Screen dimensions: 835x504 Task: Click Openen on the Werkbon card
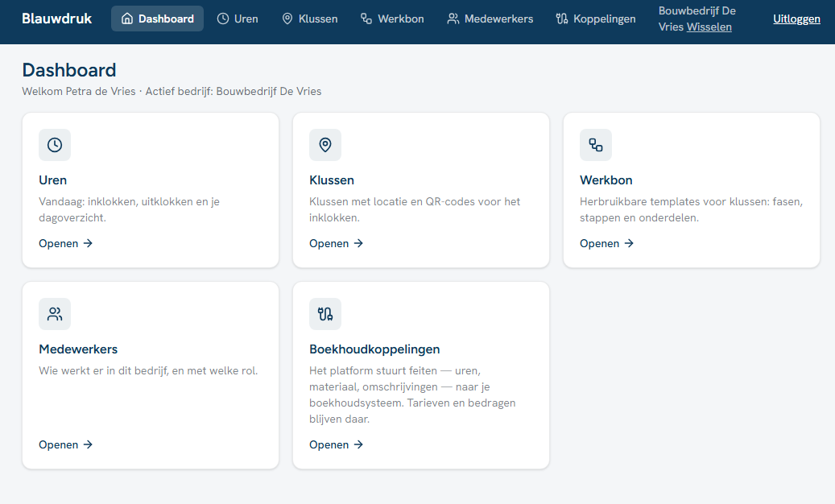[x=607, y=243]
